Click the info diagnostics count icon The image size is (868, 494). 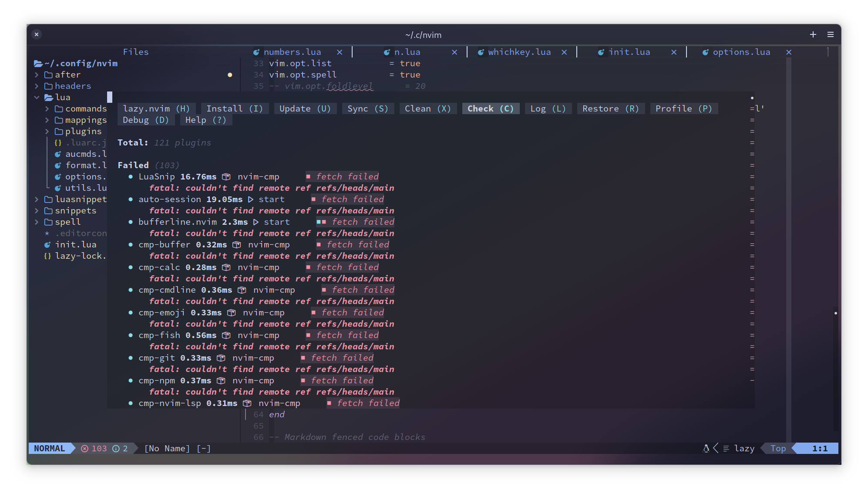click(116, 449)
